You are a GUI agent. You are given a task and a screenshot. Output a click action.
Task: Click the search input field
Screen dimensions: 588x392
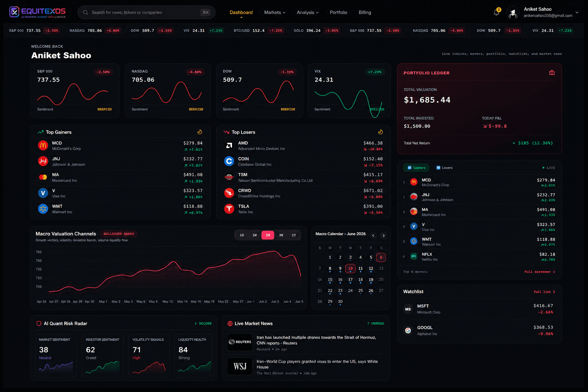pyautogui.click(x=146, y=13)
